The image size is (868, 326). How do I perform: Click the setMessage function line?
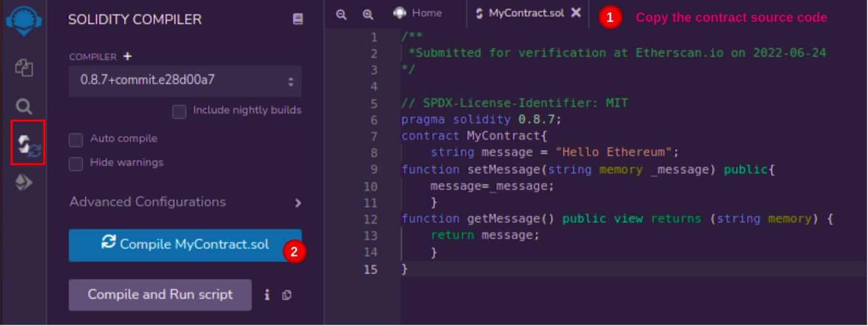pos(588,169)
